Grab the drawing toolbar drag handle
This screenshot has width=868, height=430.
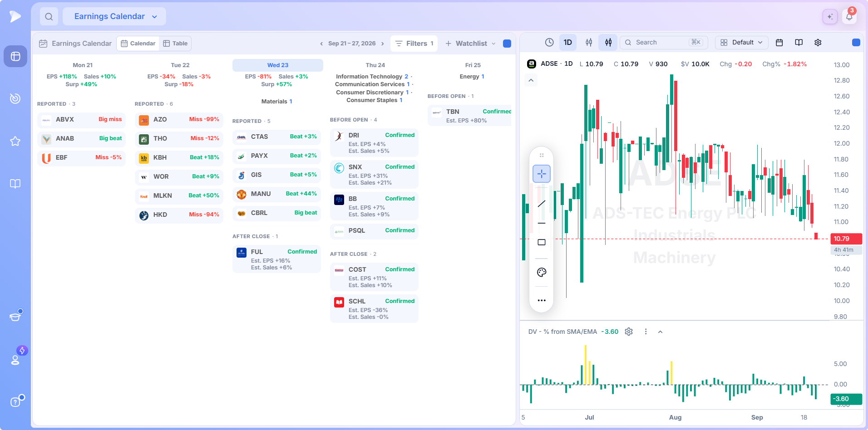click(542, 155)
